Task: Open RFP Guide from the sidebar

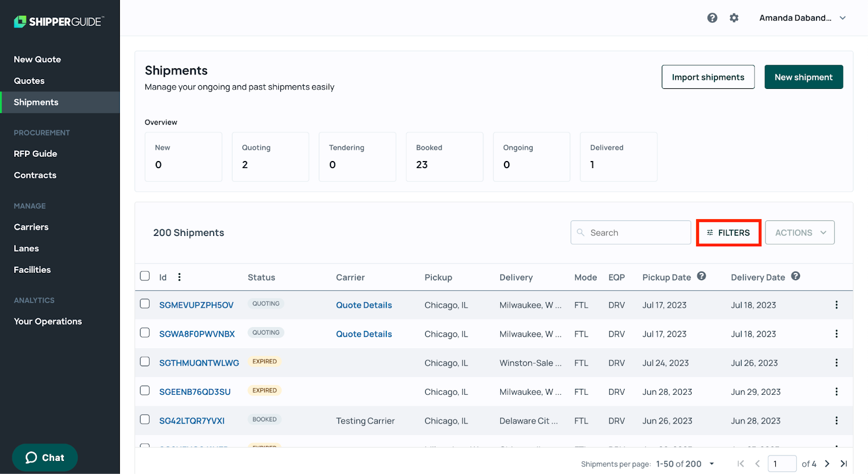Action: click(x=35, y=153)
